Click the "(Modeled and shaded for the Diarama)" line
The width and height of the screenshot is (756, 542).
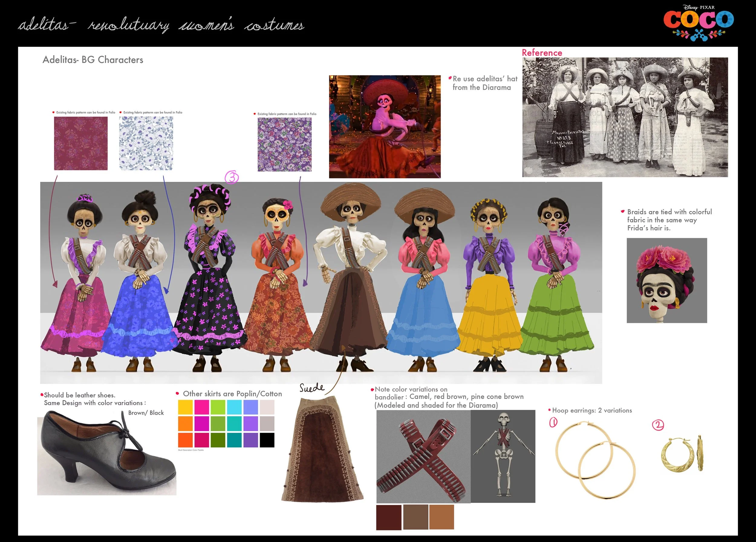(436, 405)
